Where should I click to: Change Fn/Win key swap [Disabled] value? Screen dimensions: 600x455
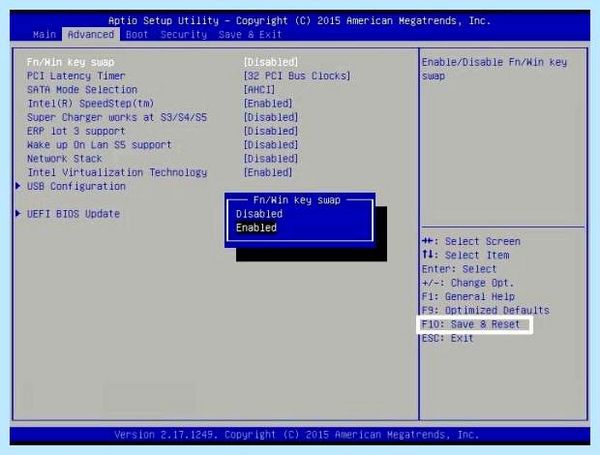pyautogui.click(x=271, y=62)
